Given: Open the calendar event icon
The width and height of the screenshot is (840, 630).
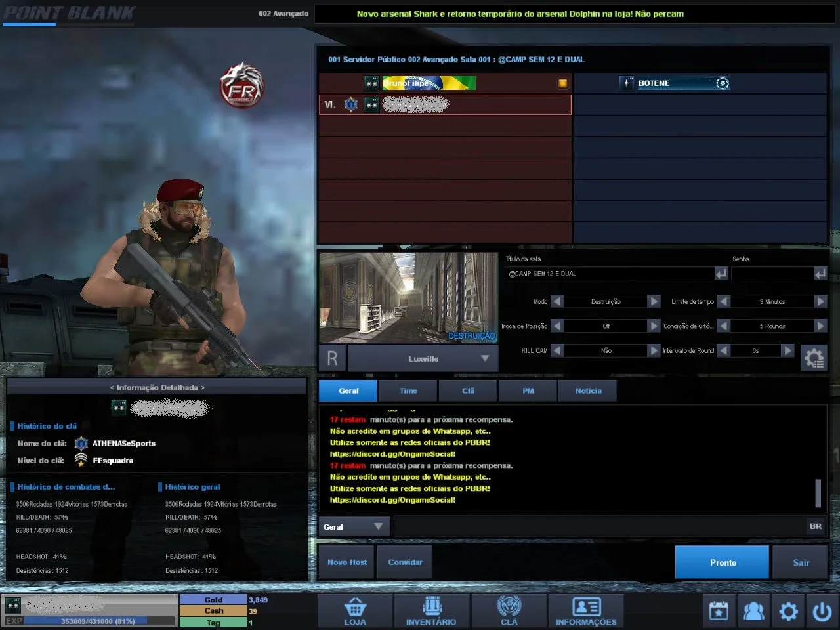Looking at the screenshot, I should [719, 612].
